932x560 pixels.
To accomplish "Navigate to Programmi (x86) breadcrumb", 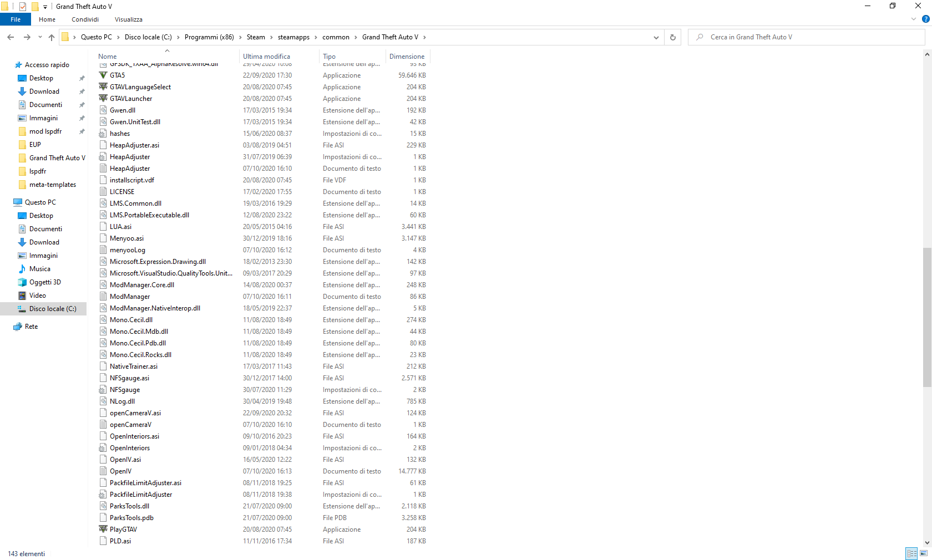I will click(209, 37).
